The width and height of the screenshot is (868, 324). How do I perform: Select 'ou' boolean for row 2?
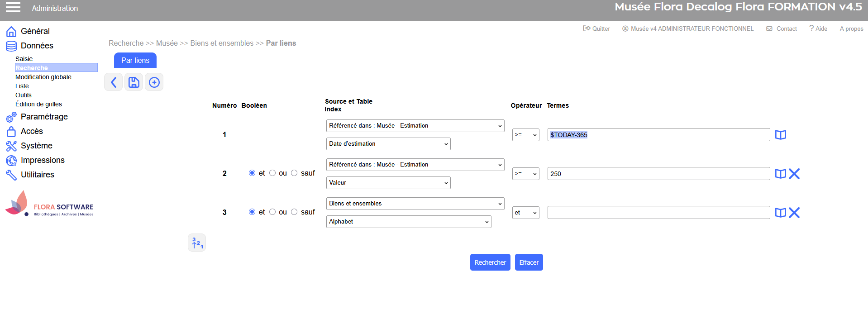(x=272, y=173)
